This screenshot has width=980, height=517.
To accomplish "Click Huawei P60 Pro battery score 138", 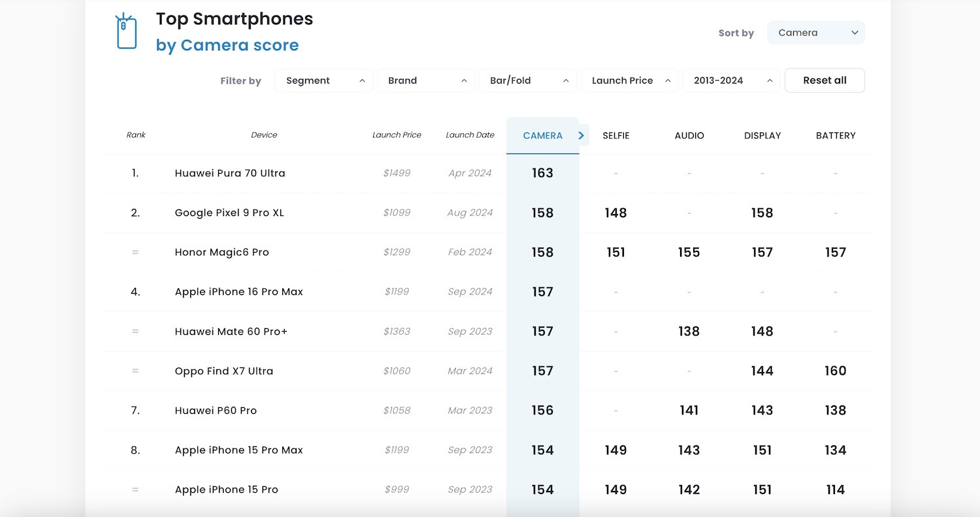I will click(835, 411).
